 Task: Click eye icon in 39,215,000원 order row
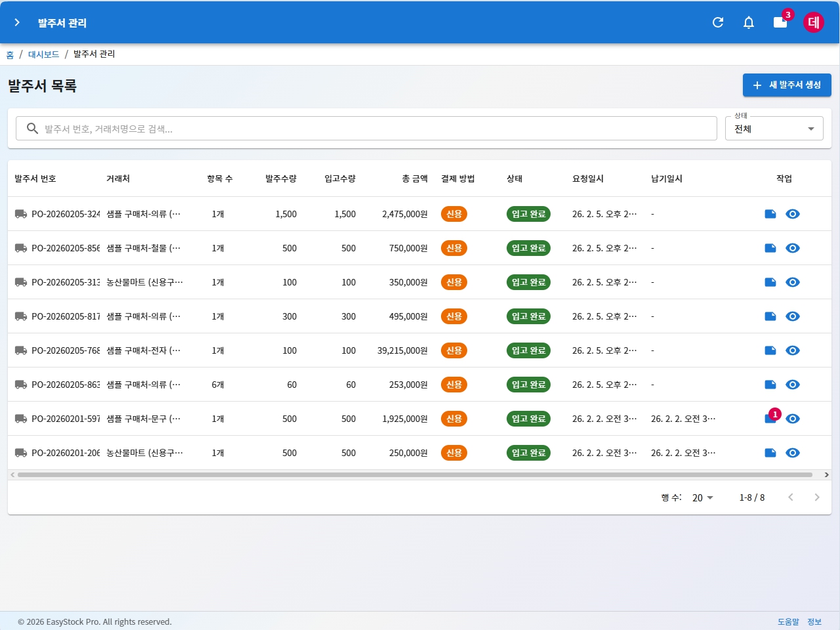coord(793,350)
